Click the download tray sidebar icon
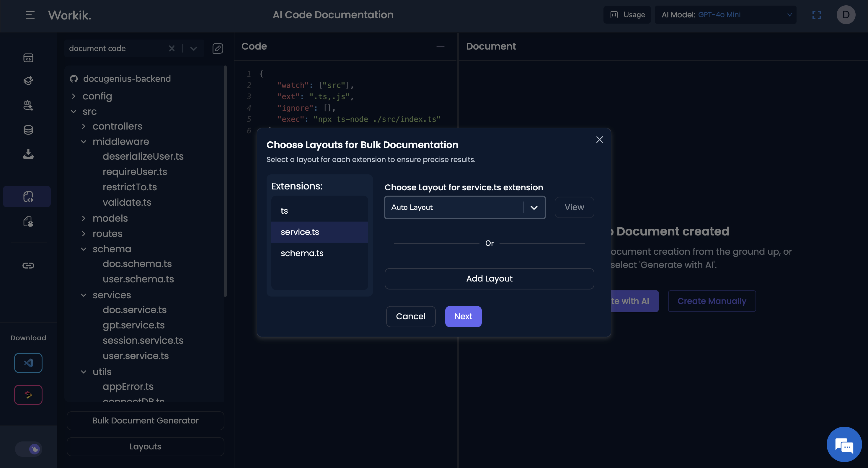 (28, 154)
